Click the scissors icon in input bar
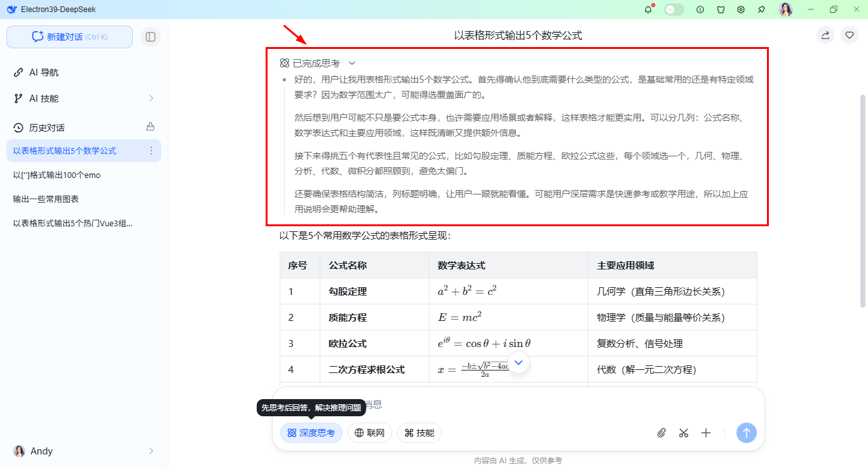This screenshot has width=868, height=469. coord(683,433)
